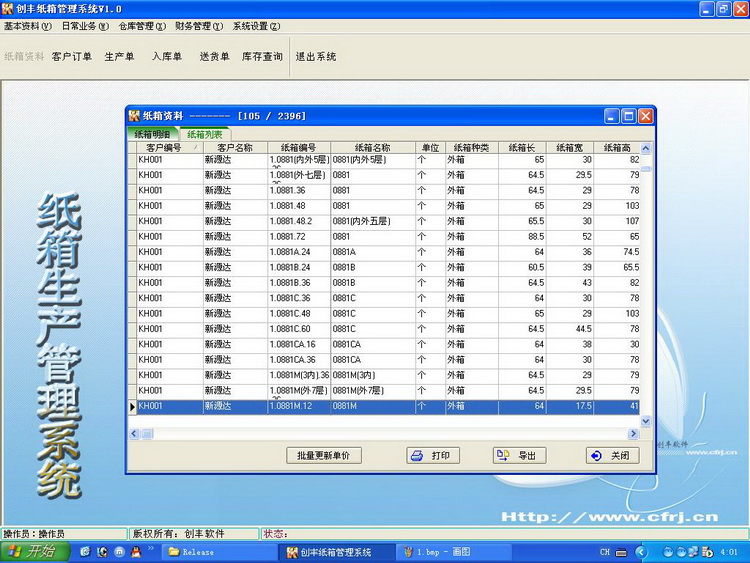Select the row with 纸箱编号 1.0881.72

click(297, 237)
